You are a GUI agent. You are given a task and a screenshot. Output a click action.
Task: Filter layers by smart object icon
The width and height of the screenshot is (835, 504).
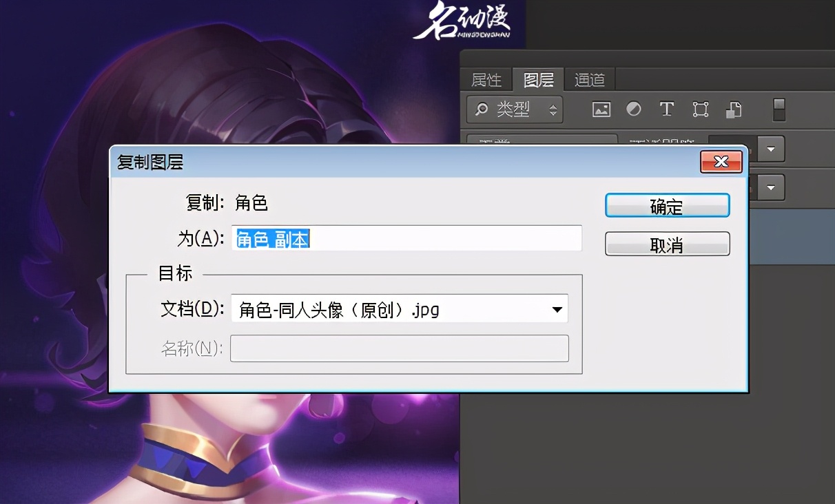[x=734, y=109]
